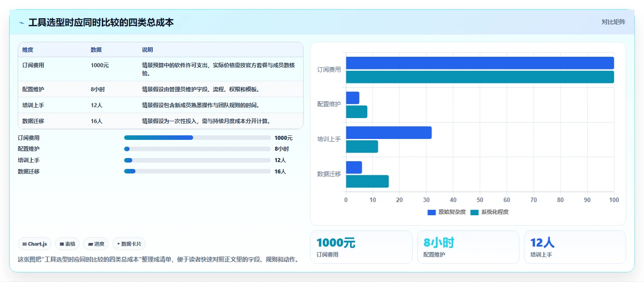Select the Chart.js chip
This screenshot has height=282, width=644.
[x=35, y=244]
